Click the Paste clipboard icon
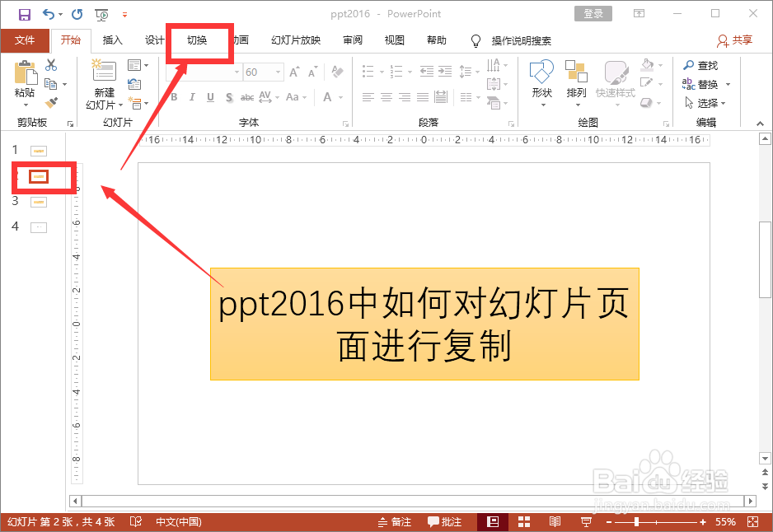 (x=26, y=73)
